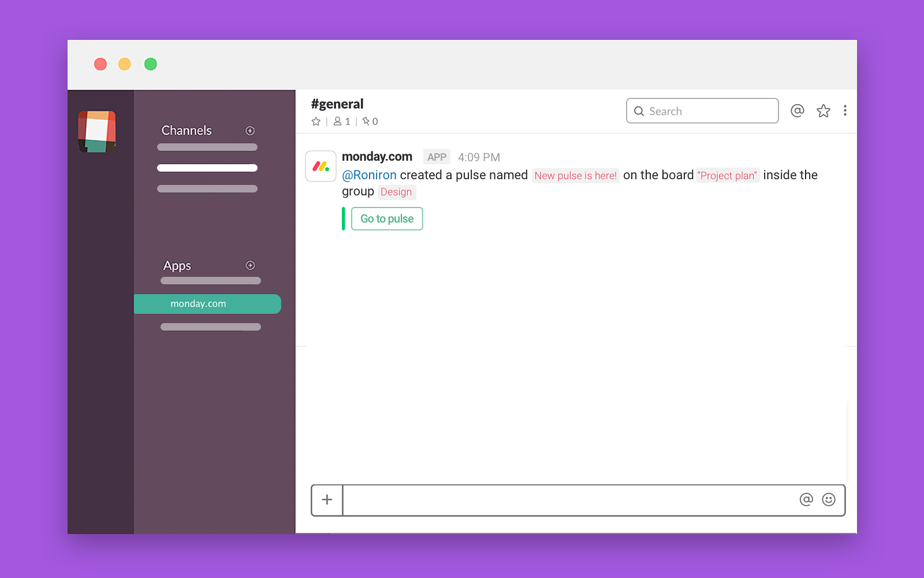Click the yellow minimize window button
The image size is (924, 578).
coord(125,64)
